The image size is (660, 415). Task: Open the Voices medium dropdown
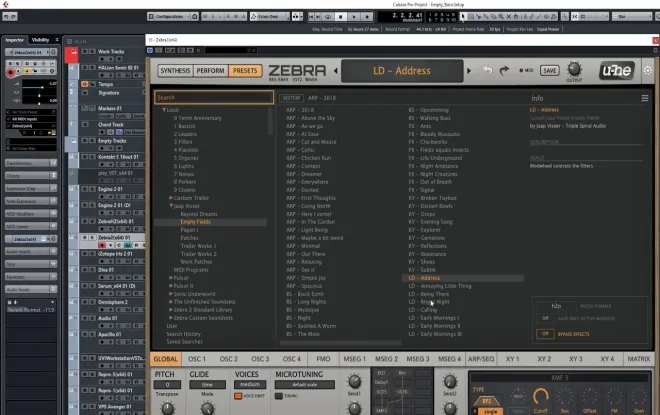(x=250, y=384)
